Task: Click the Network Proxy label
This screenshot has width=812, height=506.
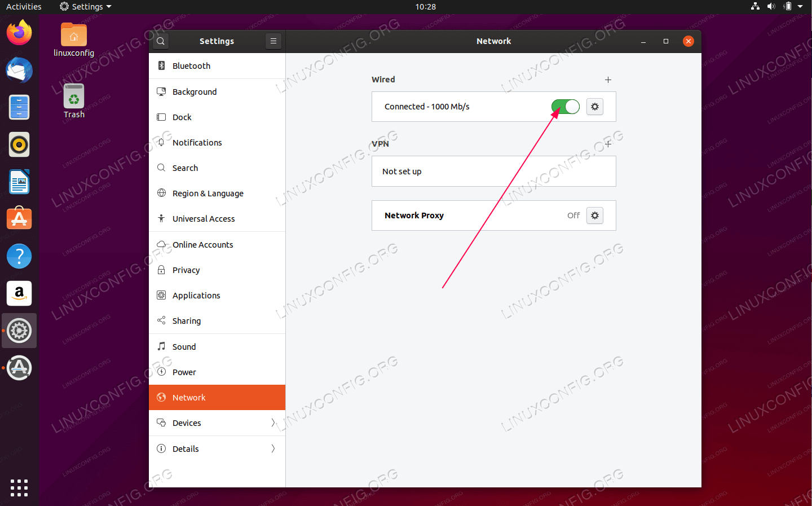Action: [414, 215]
